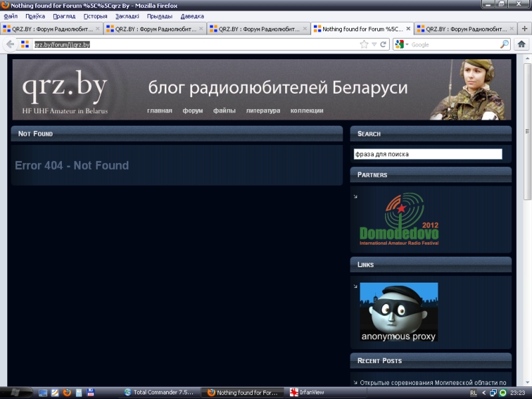Click the anonymous proxy image link
Image resolution: width=532 pixels, height=399 pixels.
pos(399,312)
